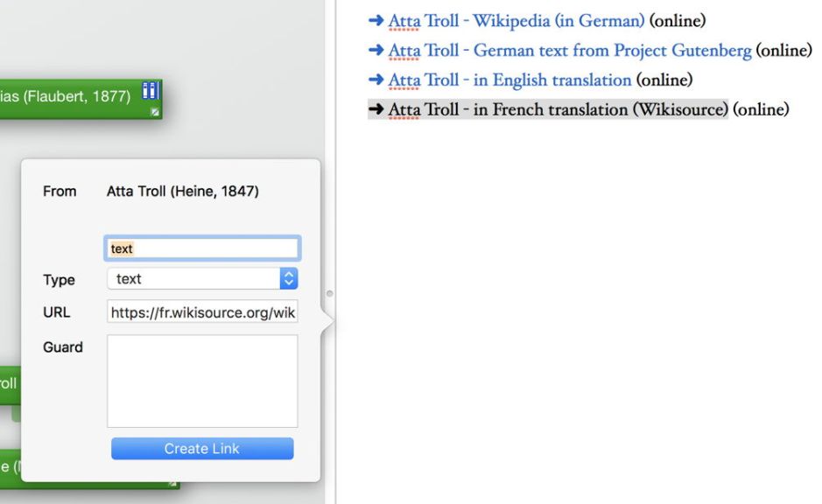Open the Atta Troll Wikipedia (in German) link
This screenshot has height=504, width=822.
click(516, 21)
